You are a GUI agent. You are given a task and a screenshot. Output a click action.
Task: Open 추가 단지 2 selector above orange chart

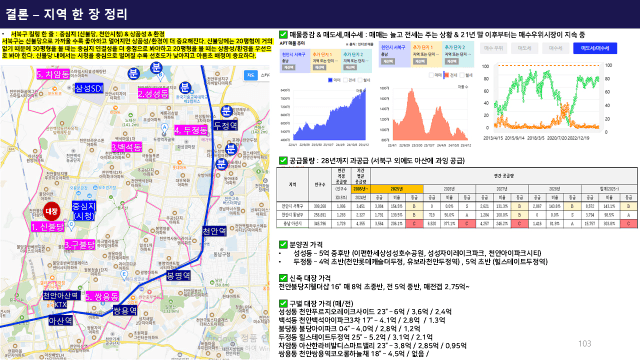pos(458,54)
